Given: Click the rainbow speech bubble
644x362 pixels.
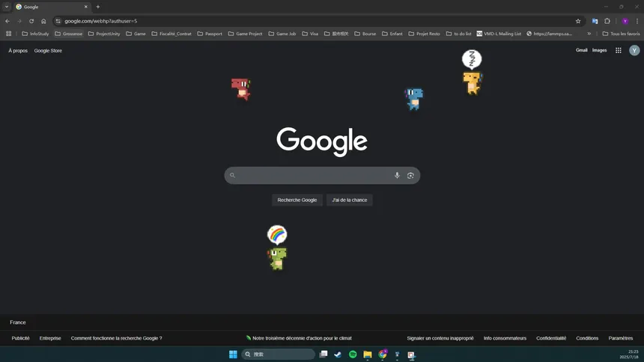Looking at the screenshot, I should [x=277, y=234].
